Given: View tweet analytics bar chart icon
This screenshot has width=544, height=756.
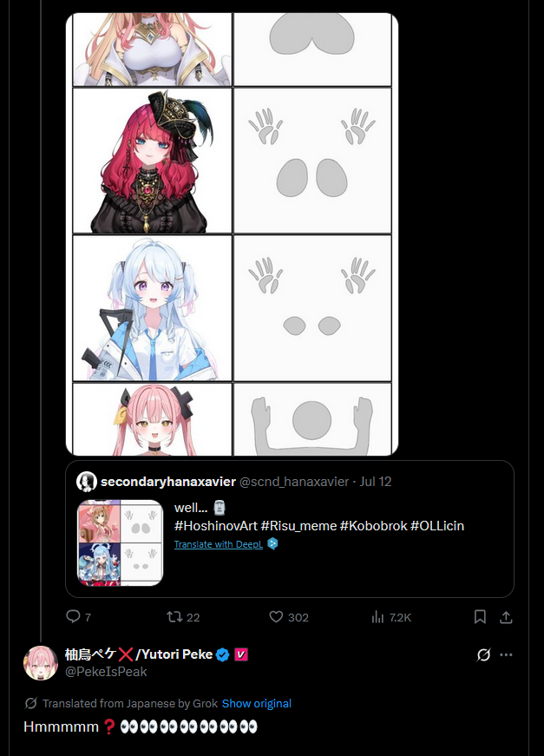Looking at the screenshot, I should point(377,616).
